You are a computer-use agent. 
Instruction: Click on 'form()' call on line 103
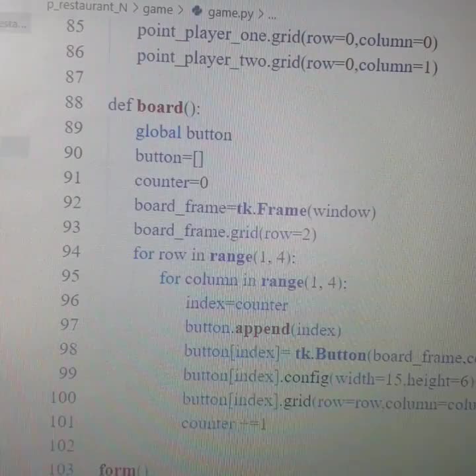(x=123, y=469)
